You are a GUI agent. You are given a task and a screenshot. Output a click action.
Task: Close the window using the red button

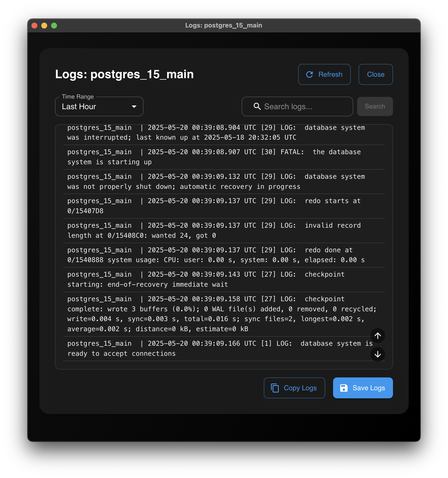tap(34, 26)
